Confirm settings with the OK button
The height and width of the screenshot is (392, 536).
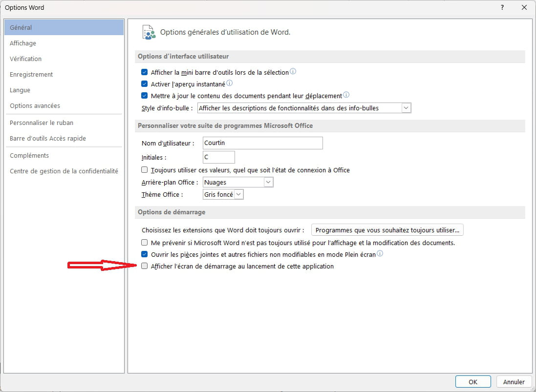[473, 382]
